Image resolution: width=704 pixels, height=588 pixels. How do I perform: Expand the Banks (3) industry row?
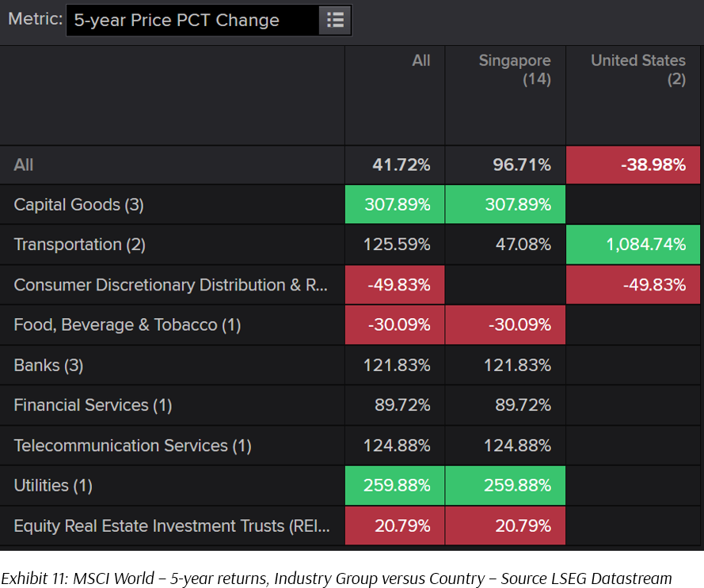click(48, 366)
